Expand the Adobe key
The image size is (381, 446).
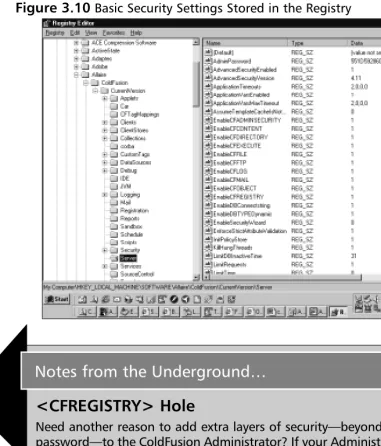[x=76, y=67]
